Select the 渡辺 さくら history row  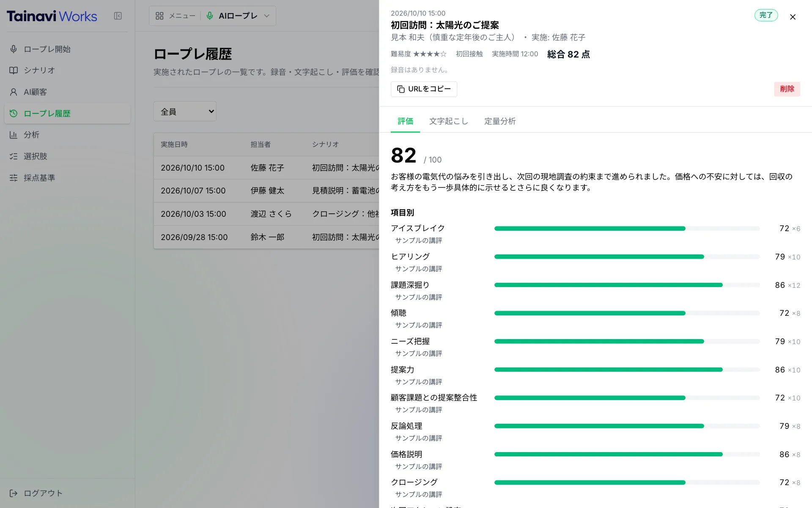(x=266, y=214)
